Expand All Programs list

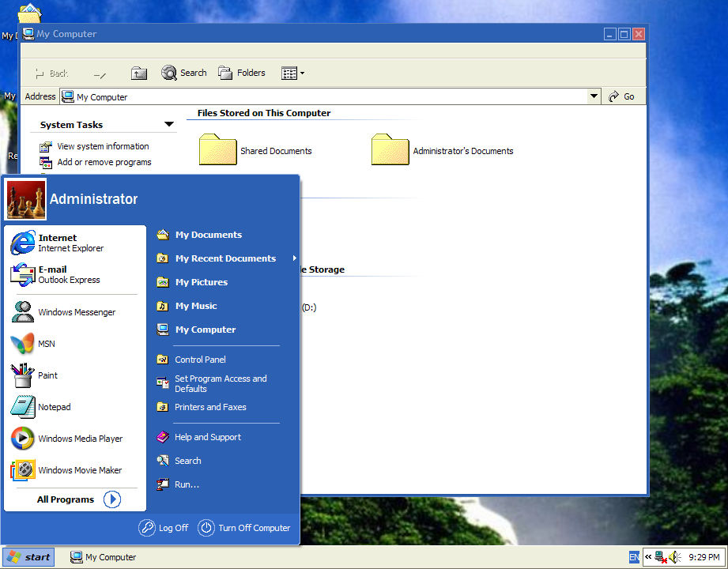click(78, 499)
